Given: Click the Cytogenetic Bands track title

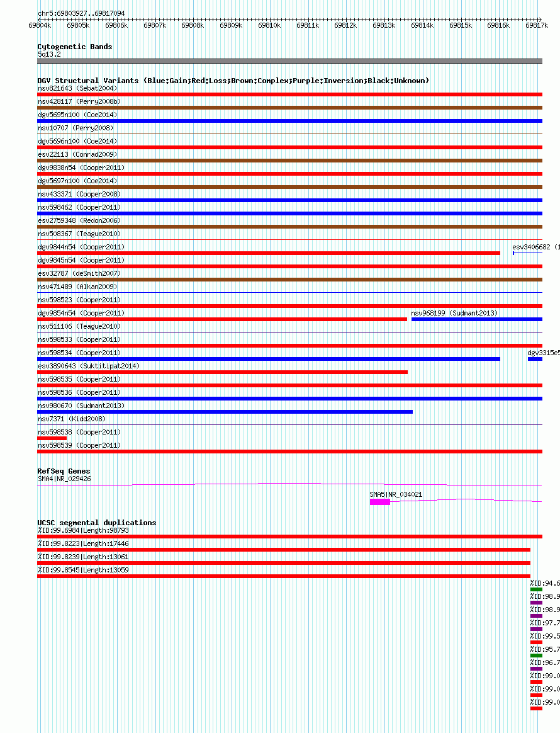Looking at the screenshot, I should pos(75,47).
